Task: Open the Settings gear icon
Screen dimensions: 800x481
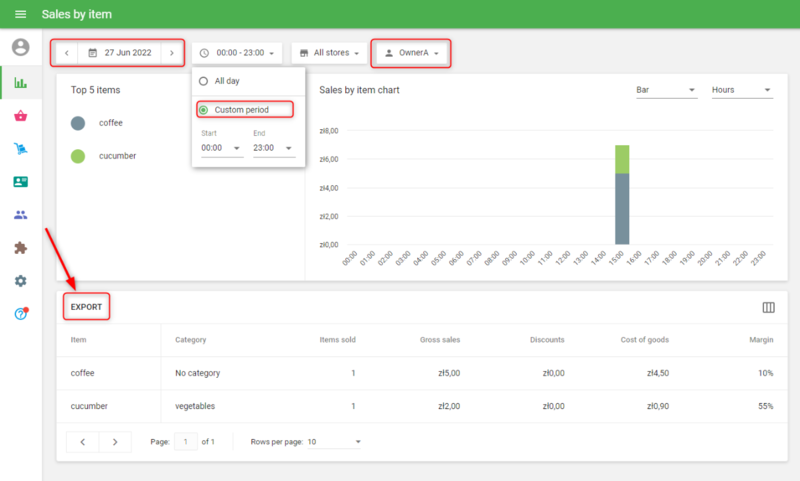Action: click(20, 281)
